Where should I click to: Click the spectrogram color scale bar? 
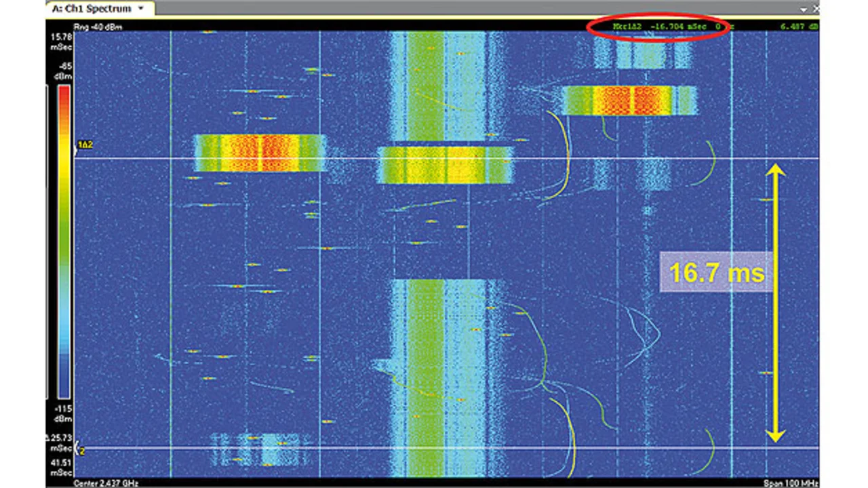click(x=62, y=242)
